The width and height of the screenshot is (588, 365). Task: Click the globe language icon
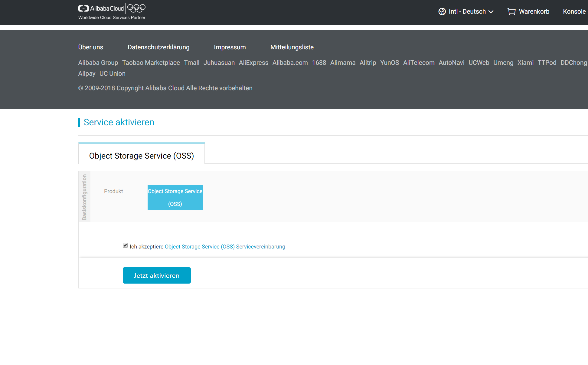[442, 12]
